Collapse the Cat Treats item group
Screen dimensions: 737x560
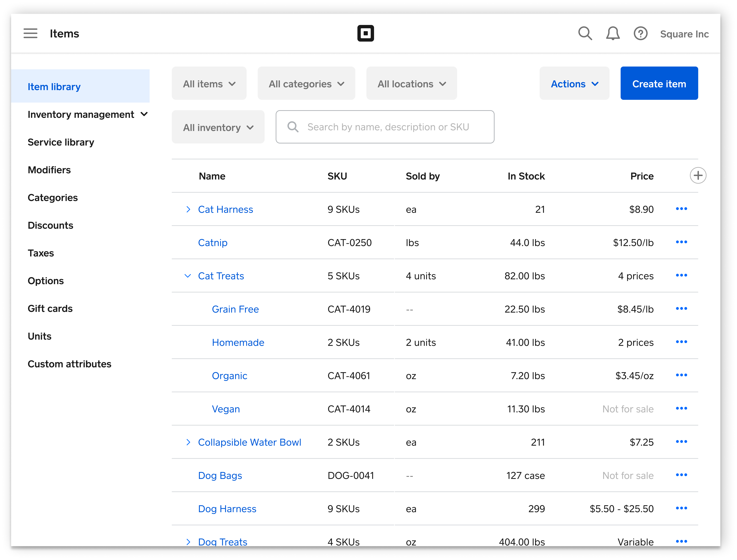click(x=188, y=275)
